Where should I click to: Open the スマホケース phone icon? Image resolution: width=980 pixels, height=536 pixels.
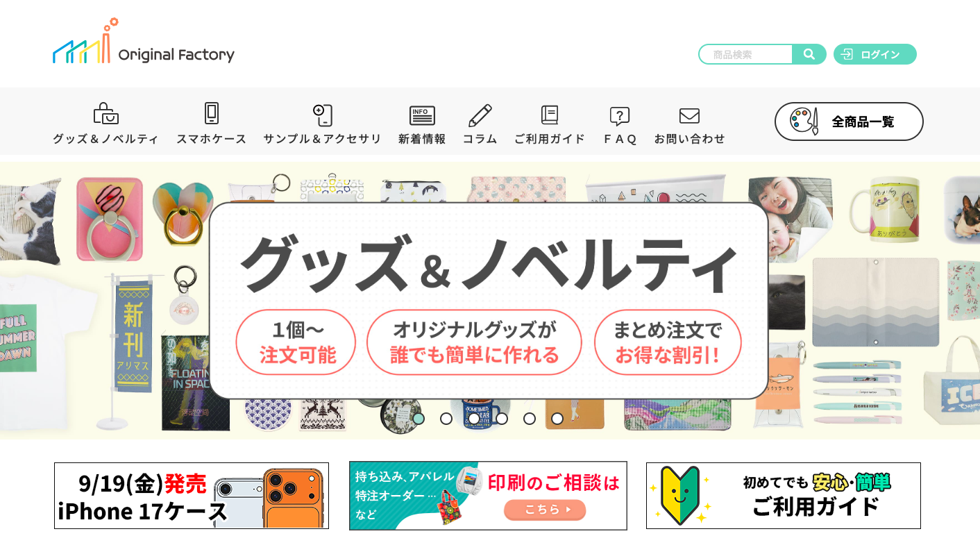tap(212, 113)
